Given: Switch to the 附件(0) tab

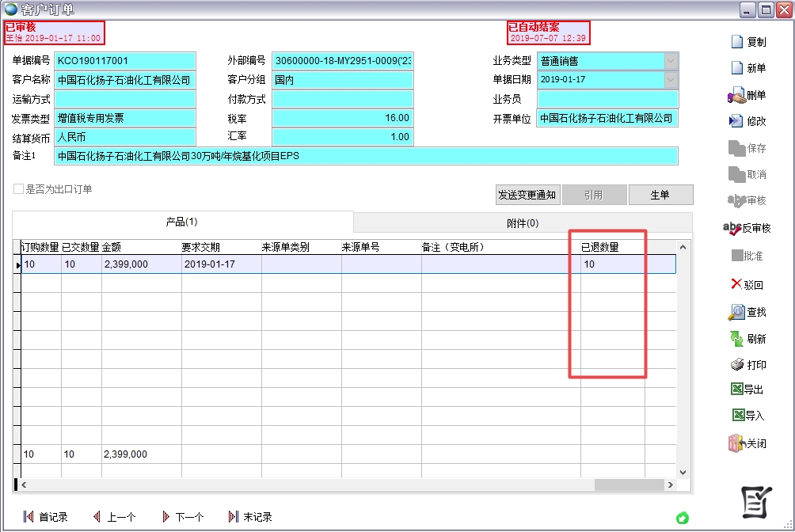Looking at the screenshot, I should tap(522, 223).
